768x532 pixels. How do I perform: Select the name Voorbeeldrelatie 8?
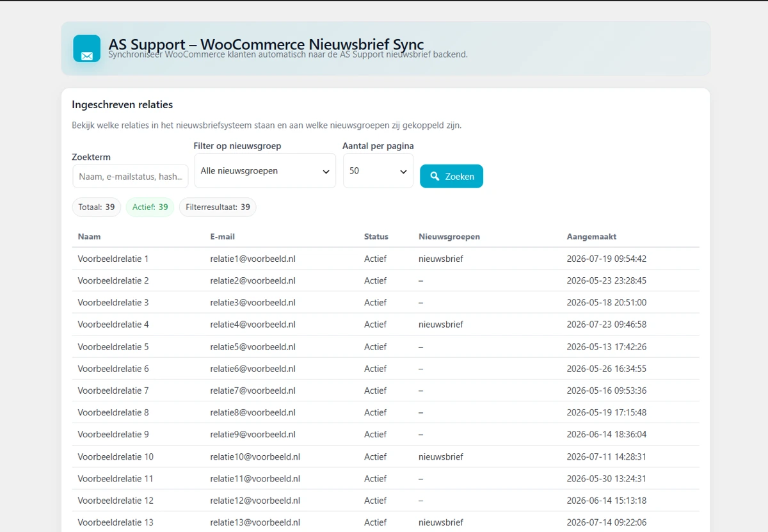(x=113, y=412)
